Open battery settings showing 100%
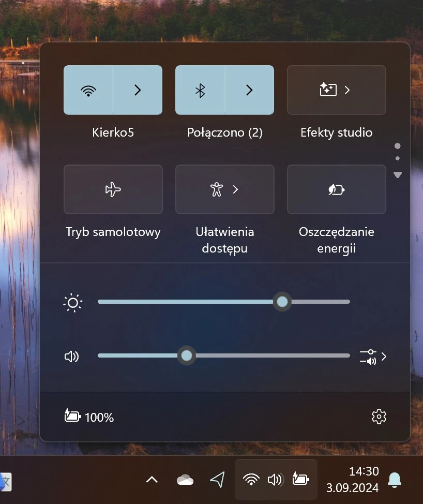Screen dimensions: 423x504 (89, 417)
